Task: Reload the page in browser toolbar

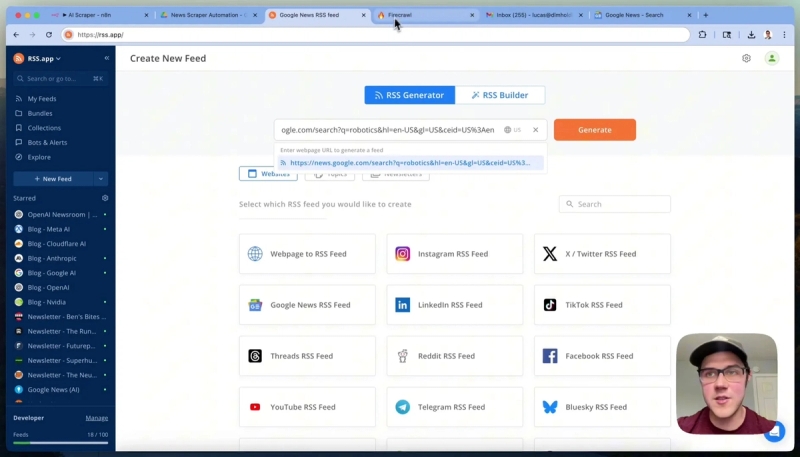Action: pyautogui.click(x=49, y=35)
